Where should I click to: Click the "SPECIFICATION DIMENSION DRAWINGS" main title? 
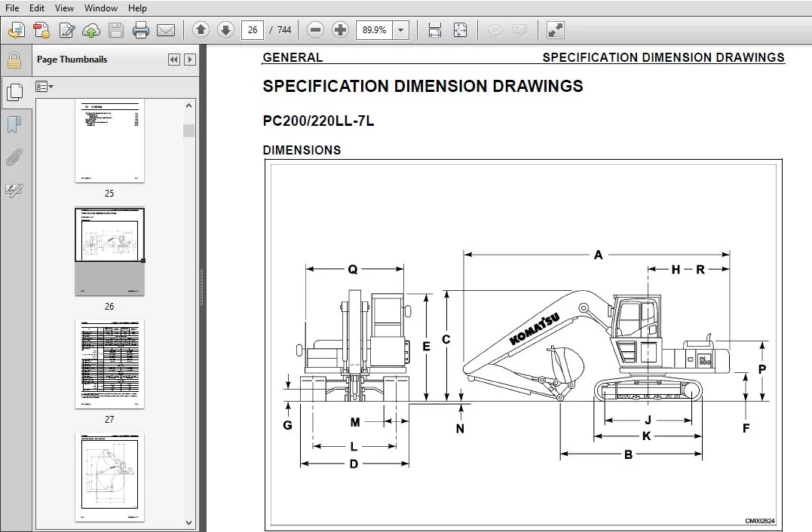pyautogui.click(x=422, y=86)
